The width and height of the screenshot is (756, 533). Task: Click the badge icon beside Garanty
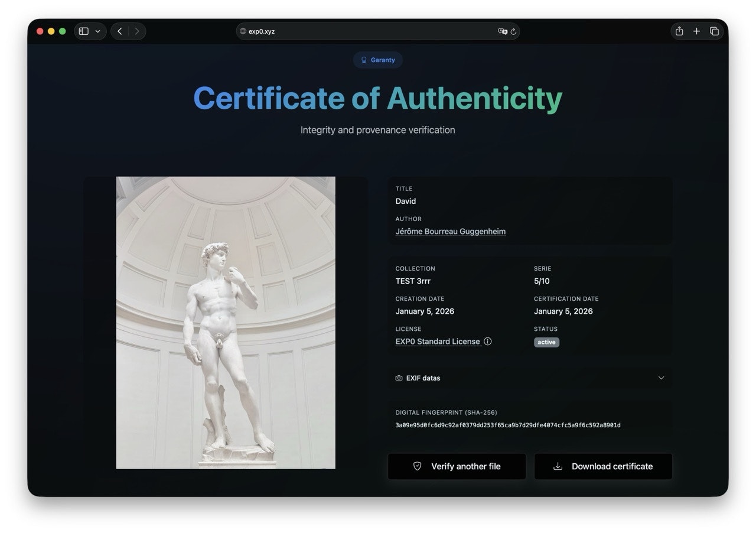[x=364, y=60]
